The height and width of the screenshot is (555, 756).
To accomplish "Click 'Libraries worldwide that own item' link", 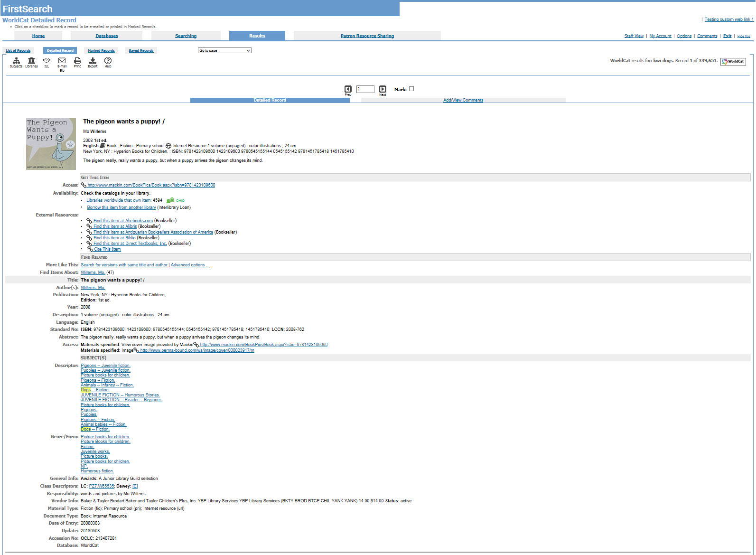I will click(118, 200).
